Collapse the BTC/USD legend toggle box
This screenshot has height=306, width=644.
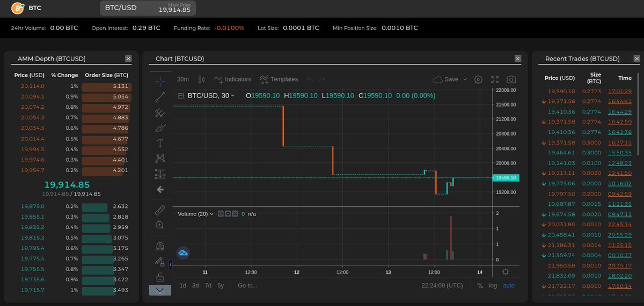point(180,96)
